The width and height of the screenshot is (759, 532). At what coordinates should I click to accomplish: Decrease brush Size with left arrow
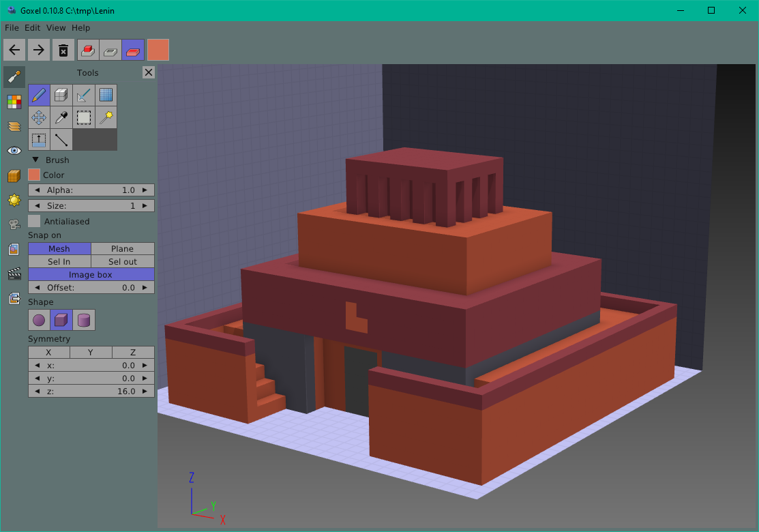tap(38, 206)
